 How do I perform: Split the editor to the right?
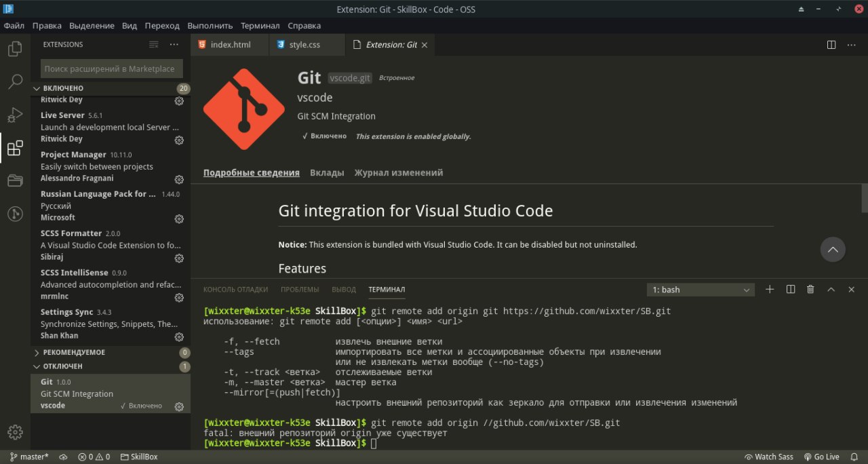coord(831,45)
